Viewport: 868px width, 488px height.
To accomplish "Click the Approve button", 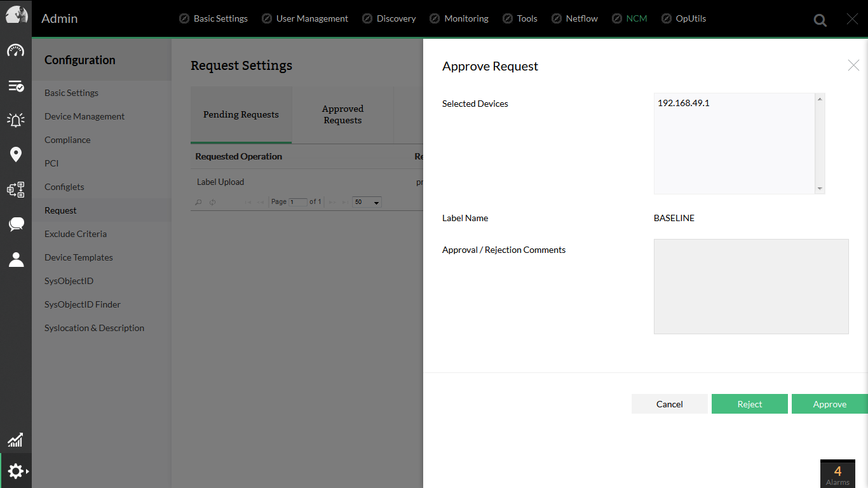I will click(829, 404).
